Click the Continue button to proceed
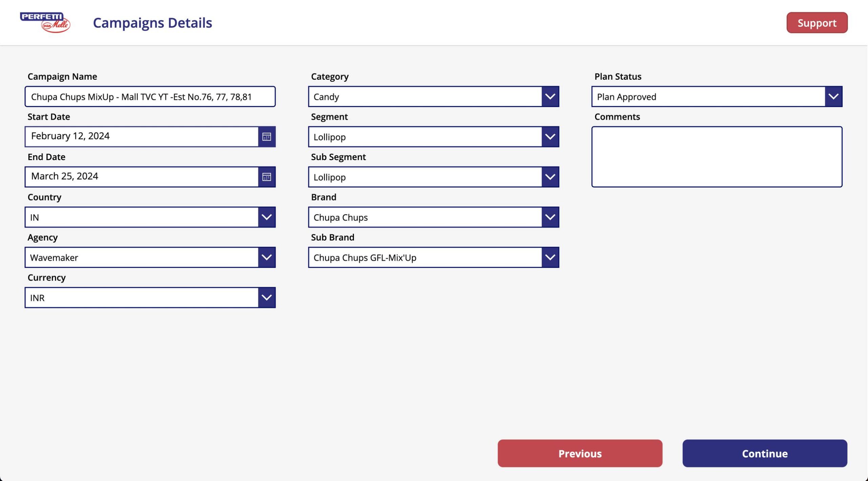The image size is (868, 481). (x=765, y=453)
